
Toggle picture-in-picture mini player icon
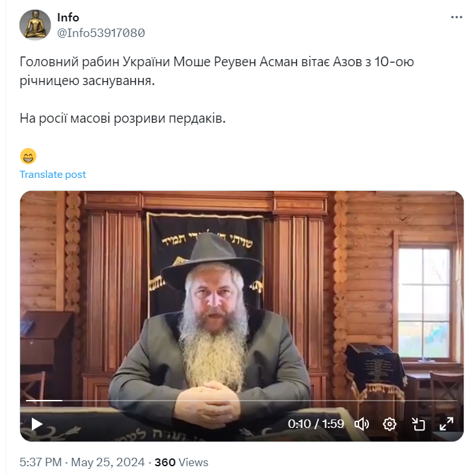click(418, 424)
